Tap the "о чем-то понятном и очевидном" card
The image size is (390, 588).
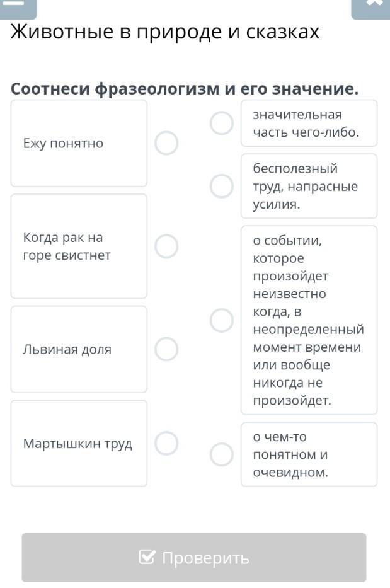[309, 454]
